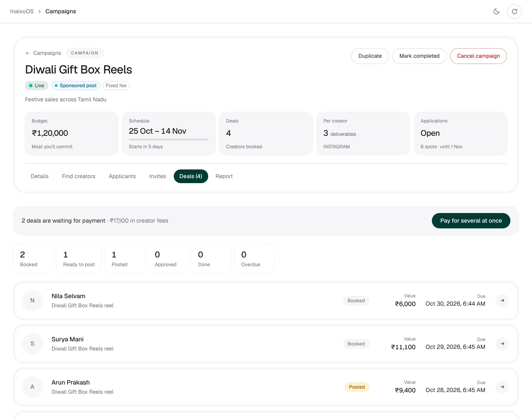Click the Sponsored post badge

pos(76,85)
